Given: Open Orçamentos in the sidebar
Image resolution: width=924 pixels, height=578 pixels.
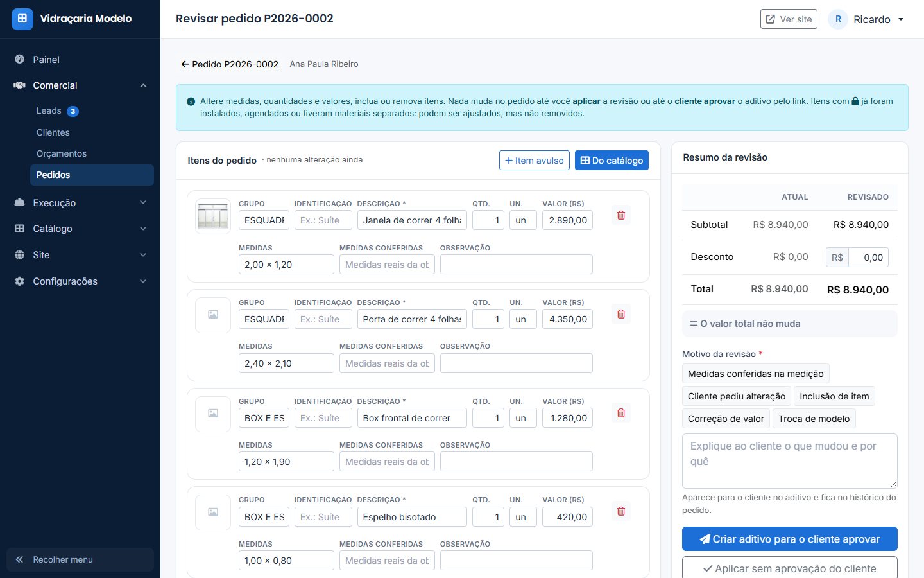Looking at the screenshot, I should coord(92,153).
